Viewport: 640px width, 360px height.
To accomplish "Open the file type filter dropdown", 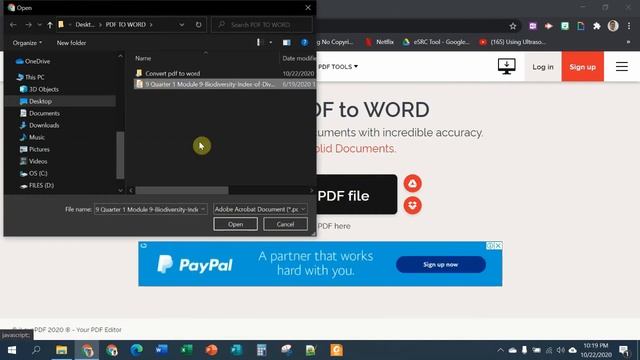I will pos(260,209).
